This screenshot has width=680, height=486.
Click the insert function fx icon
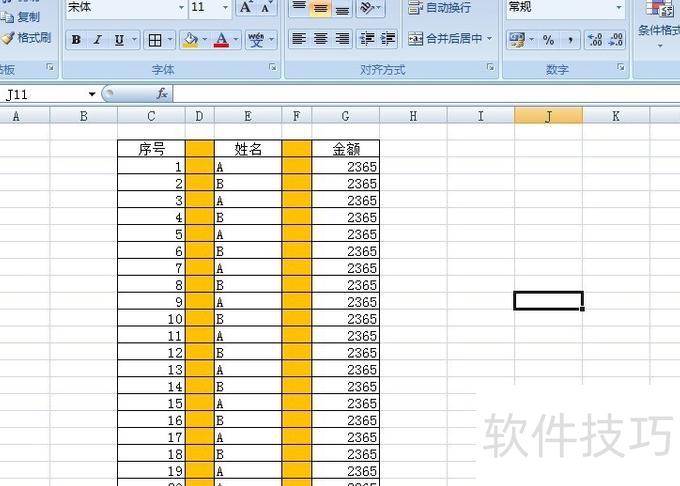[162, 94]
